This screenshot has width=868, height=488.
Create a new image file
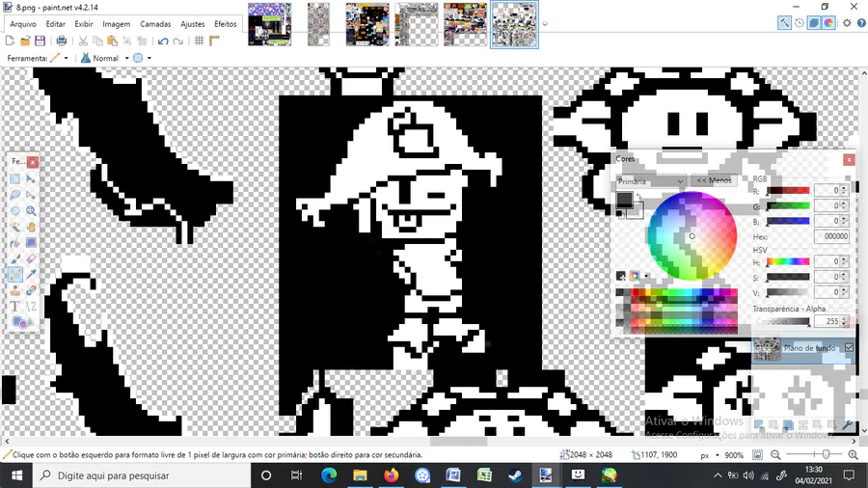[10, 41]
